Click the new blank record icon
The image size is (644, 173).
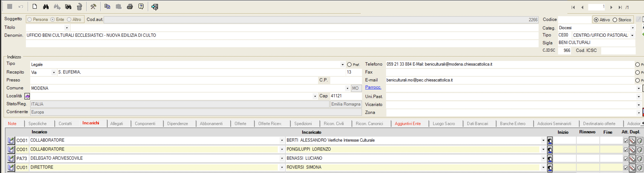35,7
